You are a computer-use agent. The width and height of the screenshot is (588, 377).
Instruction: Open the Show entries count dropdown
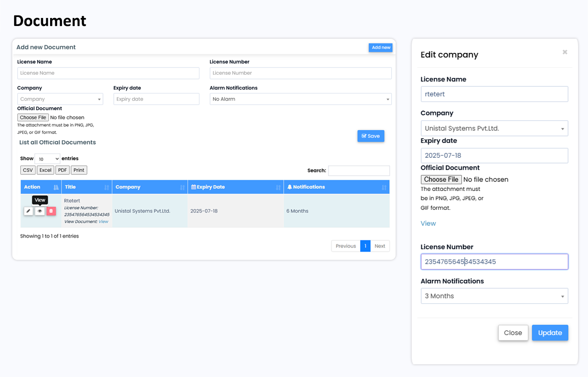47,159
